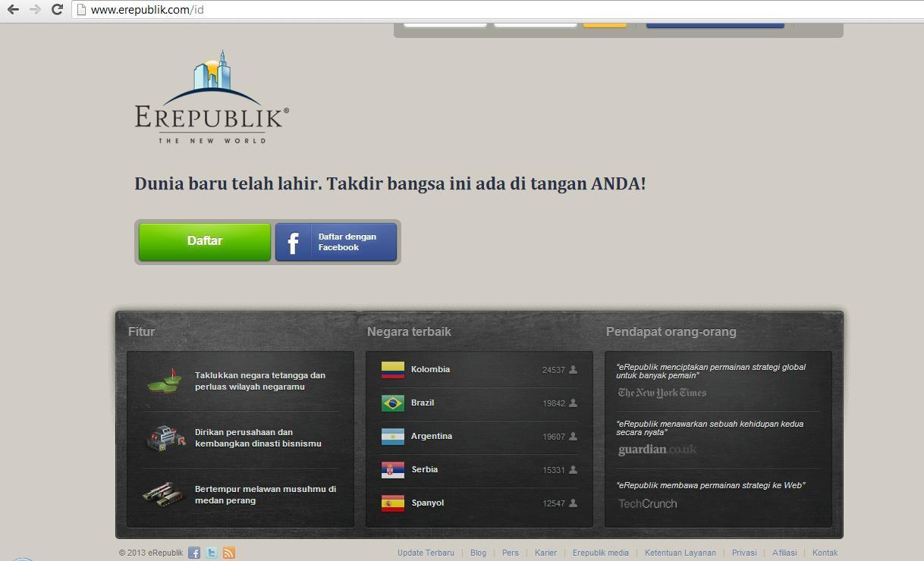Click the guardian.co.uk logo

(657, 450)
